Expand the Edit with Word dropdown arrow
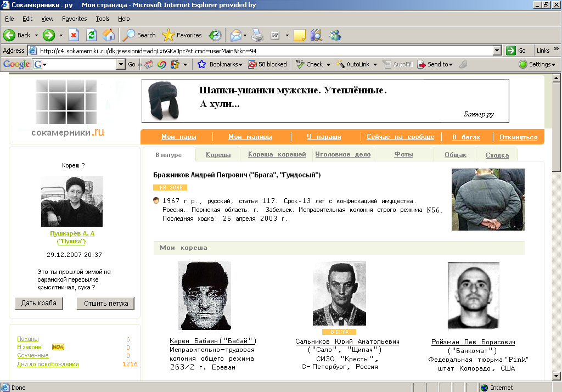Viewport: 562px width, 392px height. tap(287, 35)
